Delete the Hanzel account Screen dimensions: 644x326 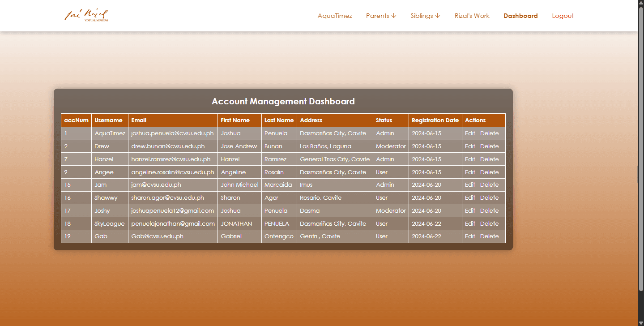coord(489,159)
